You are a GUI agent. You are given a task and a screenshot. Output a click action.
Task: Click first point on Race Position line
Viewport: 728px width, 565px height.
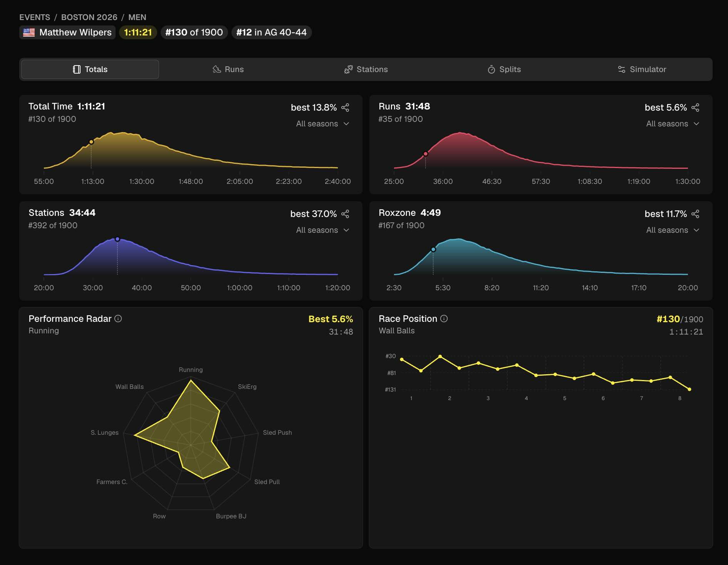point(402,359)
